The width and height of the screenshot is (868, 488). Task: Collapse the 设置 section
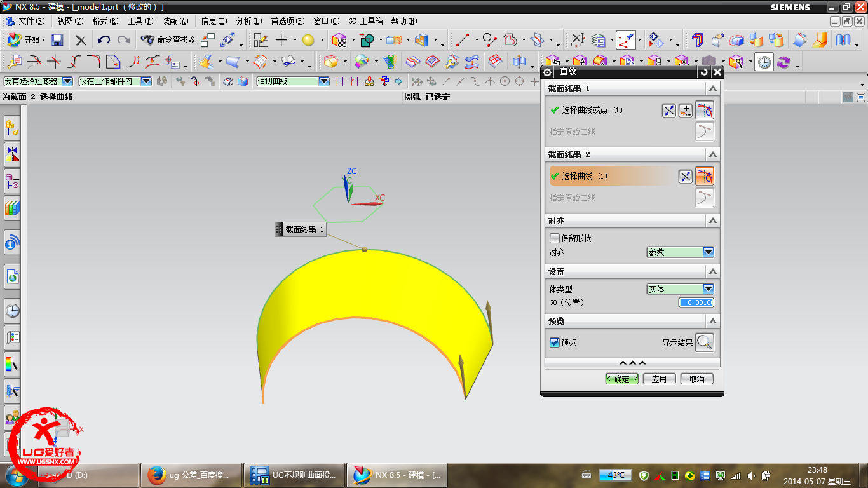pos(713,271)
